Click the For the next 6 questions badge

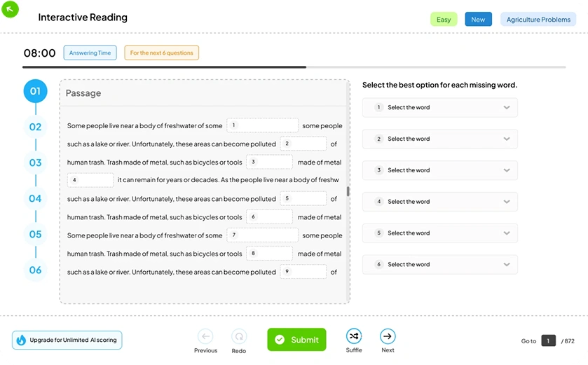(161, 53)
